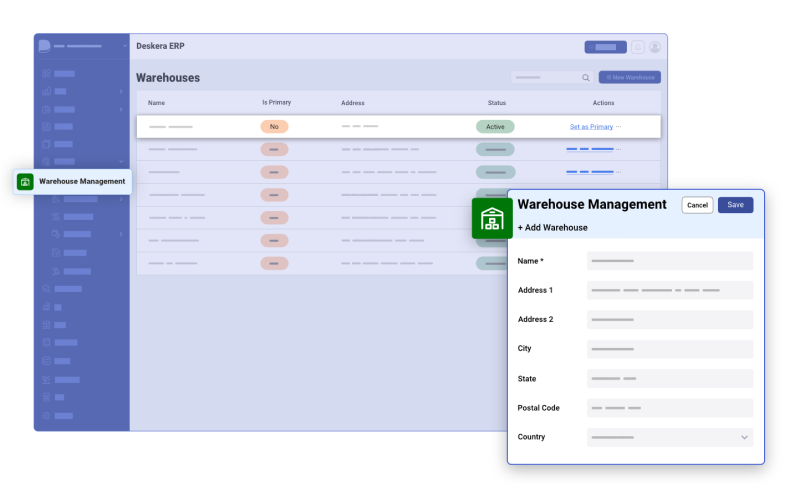This screenshot has width=800, height=499.
Task: Focus the Postal Code field
Action: click(669, 408)
